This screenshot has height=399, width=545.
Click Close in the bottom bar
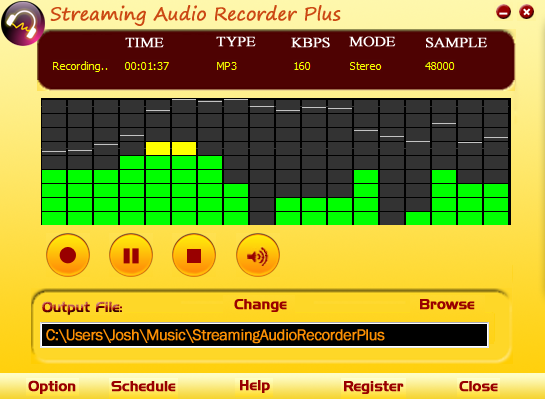tap(478, 386)
